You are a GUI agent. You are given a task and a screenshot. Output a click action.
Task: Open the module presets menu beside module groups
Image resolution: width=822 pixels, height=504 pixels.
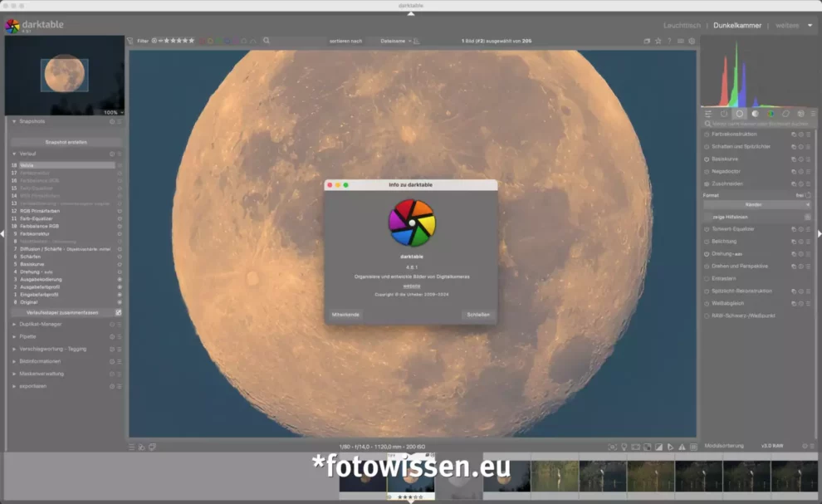coord(813,114)
